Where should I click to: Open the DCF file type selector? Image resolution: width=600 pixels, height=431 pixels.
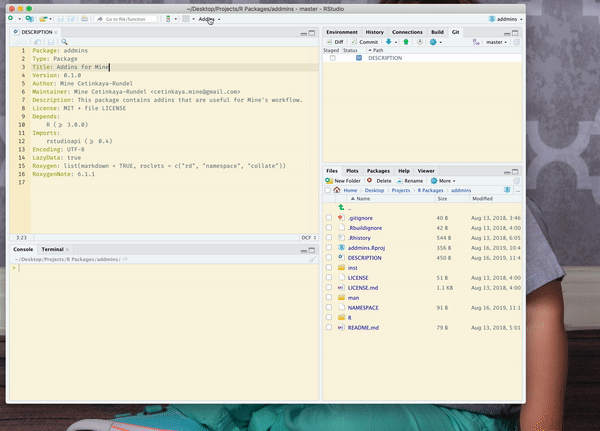[309, 238]
